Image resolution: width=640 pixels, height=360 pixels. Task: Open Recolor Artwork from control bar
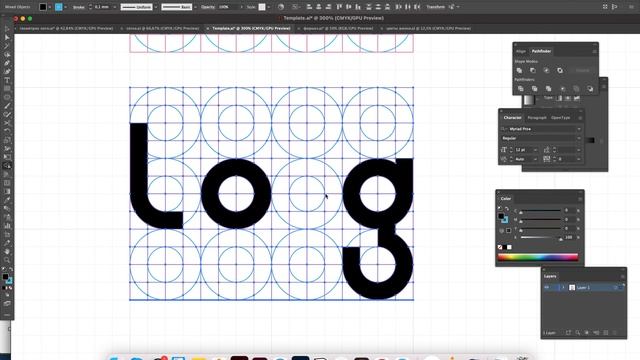[x=281, y=7]
